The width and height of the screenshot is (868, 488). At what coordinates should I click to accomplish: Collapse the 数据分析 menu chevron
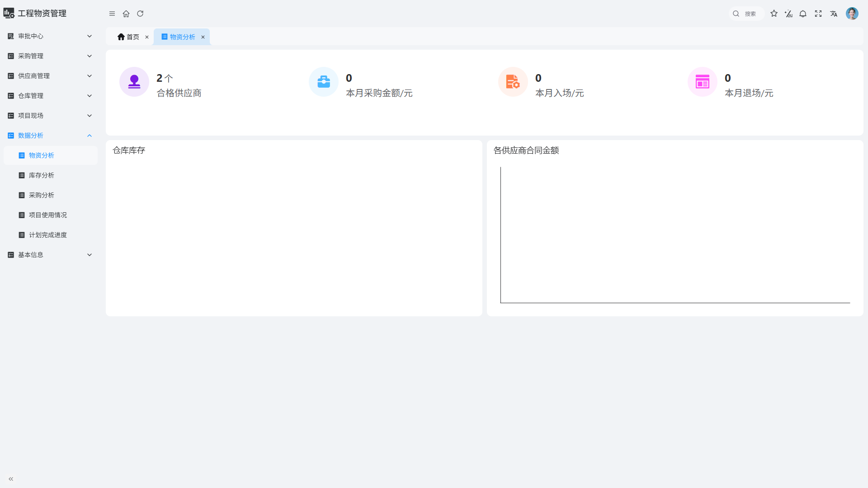(x=90, y=136)
